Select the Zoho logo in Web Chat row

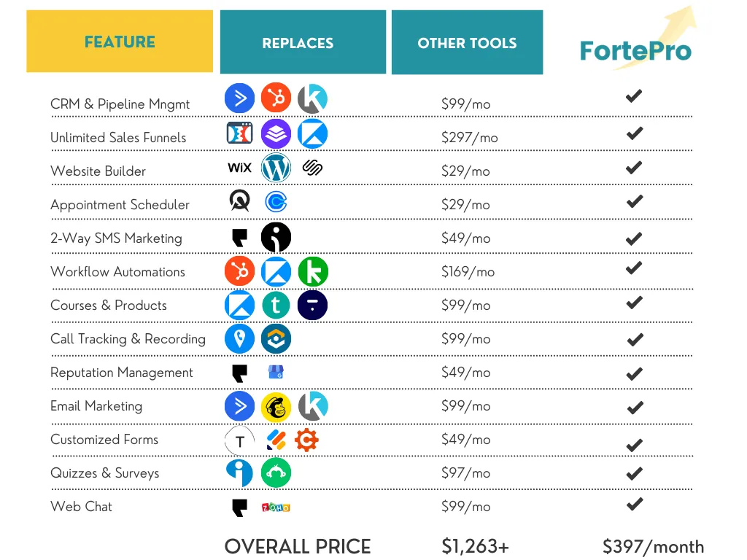click(x=276, y=507)
